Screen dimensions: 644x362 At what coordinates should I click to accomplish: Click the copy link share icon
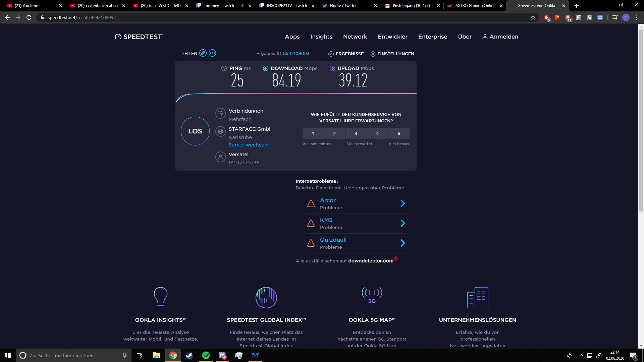[203, 53]
